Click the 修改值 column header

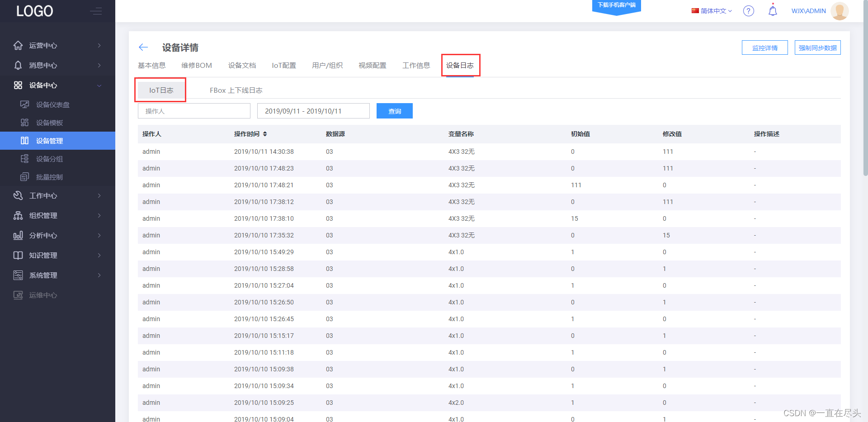click(672, 134)
